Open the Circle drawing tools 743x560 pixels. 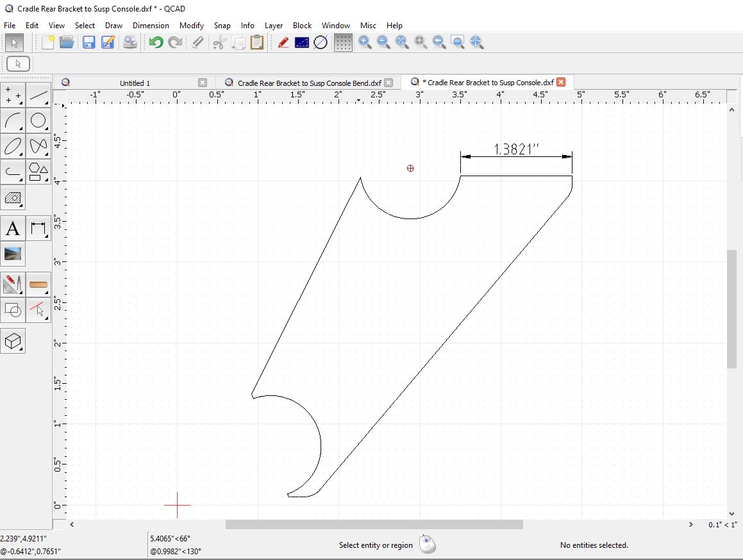coord(38,120)
